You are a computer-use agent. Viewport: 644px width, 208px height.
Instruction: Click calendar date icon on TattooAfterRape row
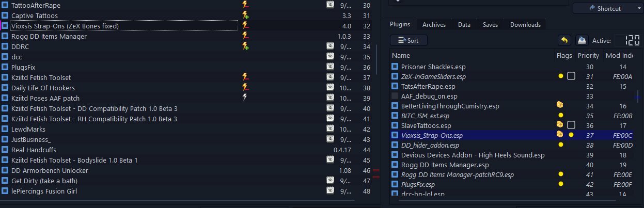pos(330,5)
